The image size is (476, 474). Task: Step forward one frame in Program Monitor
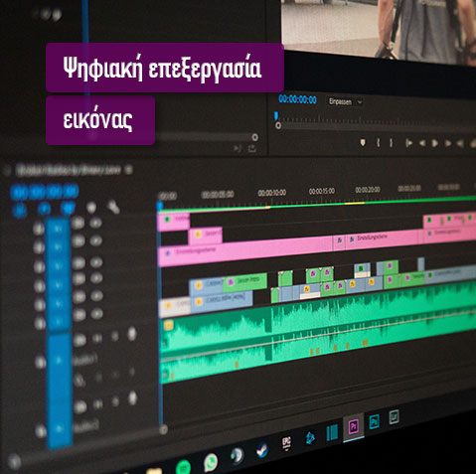tap(448, 143)
